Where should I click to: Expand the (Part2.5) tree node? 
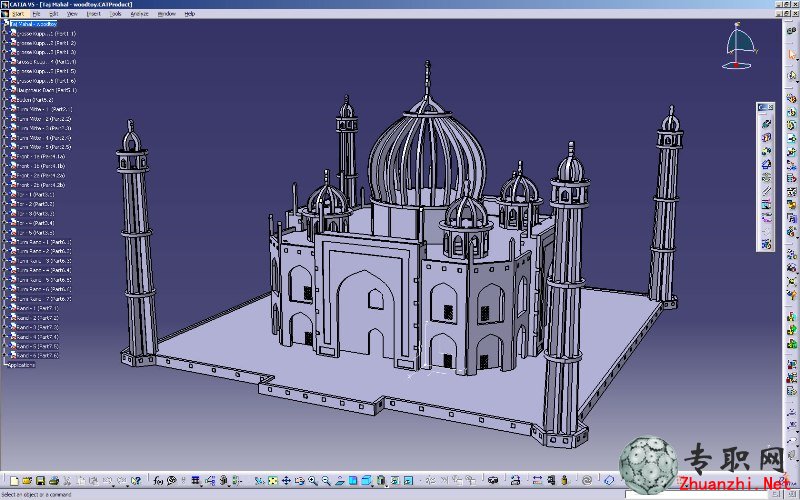(x=5, y=147)
